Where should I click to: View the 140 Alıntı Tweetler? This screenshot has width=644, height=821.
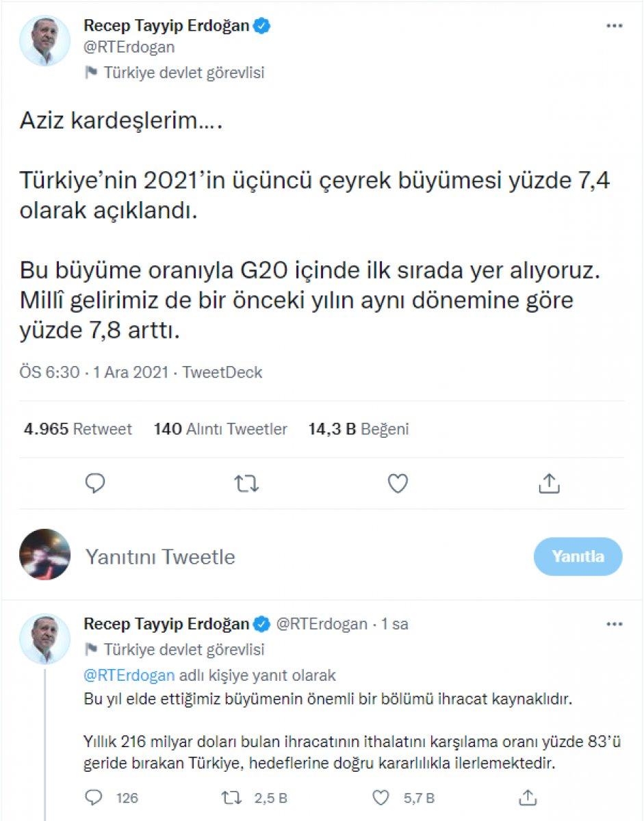click(220, 429)
